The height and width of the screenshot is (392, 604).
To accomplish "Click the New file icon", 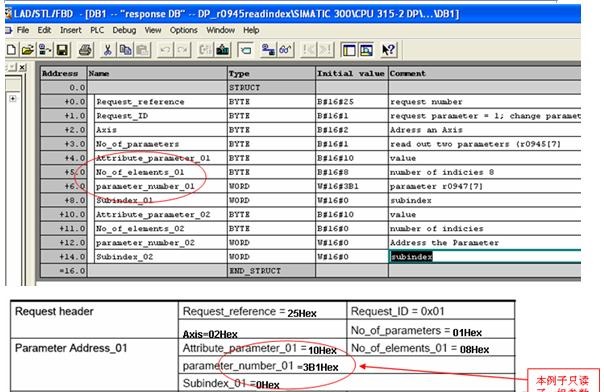I will tap(11, 50).
